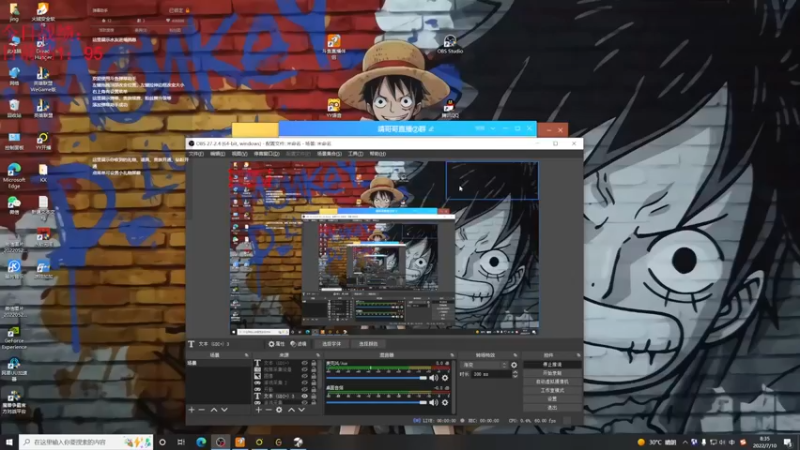The height and width of the screenshot is (450, 800).
Task: Mute the 桌面音频 mixer channel
Action: pyautogui.click(x=433, y=403)
